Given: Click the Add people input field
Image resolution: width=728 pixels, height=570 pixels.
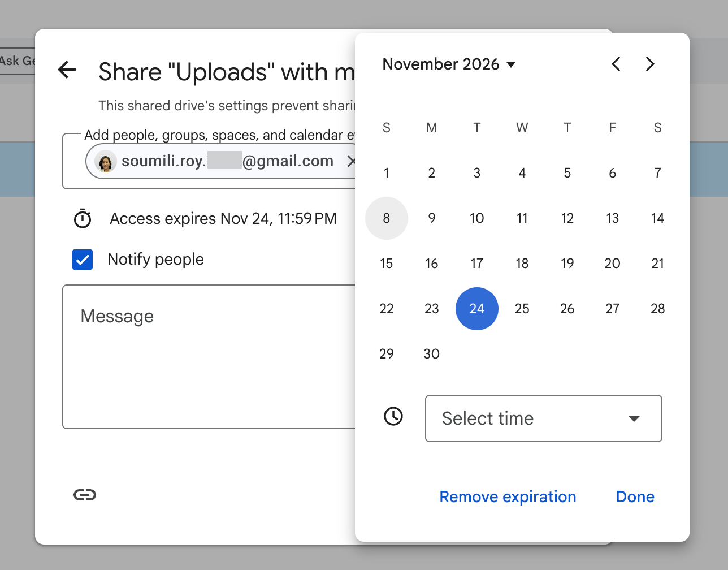Looking at the screenshot, I should (x=209, y=162).
